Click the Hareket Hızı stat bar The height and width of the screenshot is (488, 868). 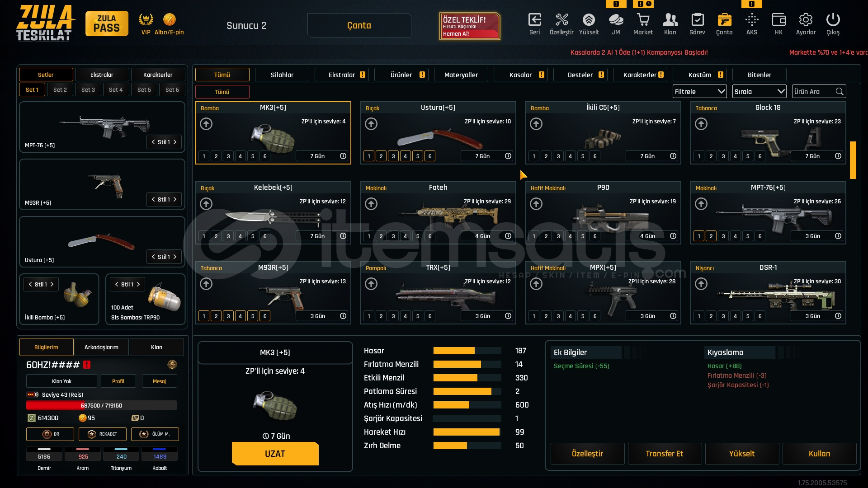(x=467, y=432)
